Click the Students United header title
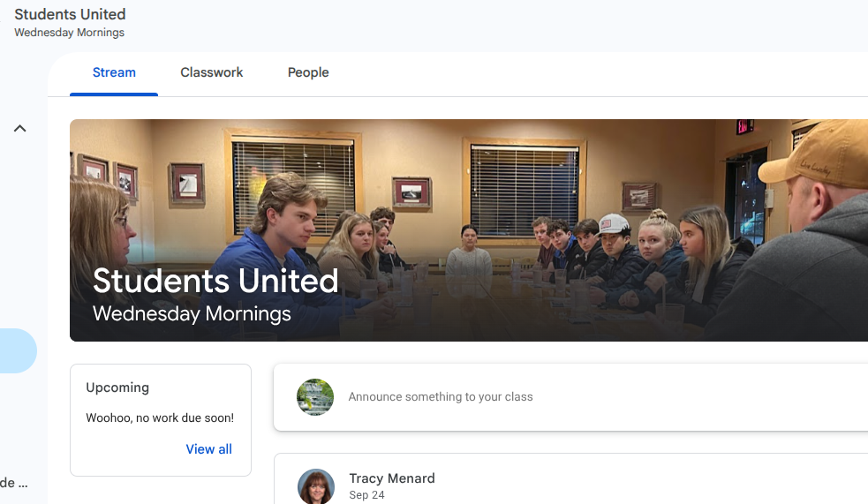 point(70,14)
